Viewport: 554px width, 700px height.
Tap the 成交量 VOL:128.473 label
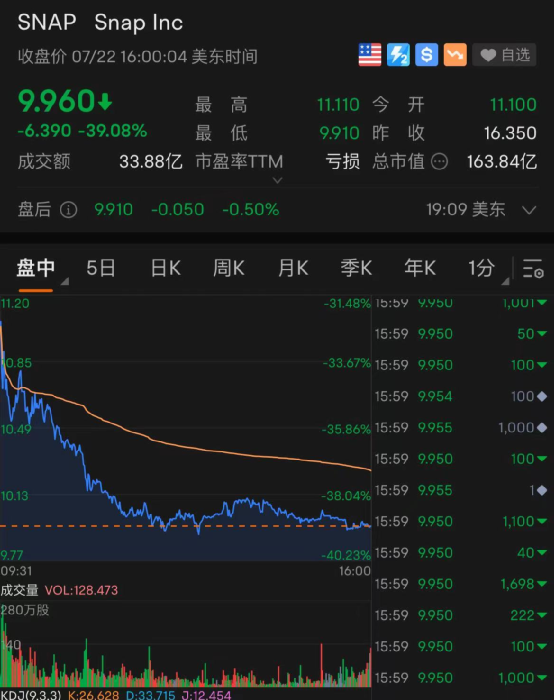[59, 590]
